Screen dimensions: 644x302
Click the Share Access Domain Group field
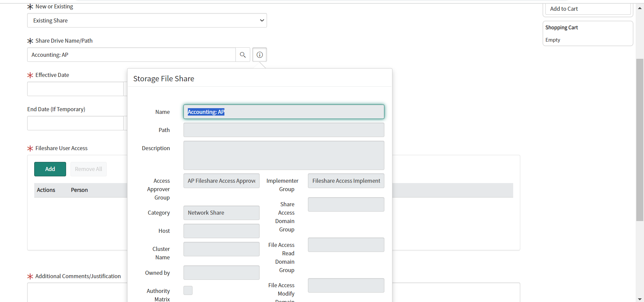tap(346, 204)
